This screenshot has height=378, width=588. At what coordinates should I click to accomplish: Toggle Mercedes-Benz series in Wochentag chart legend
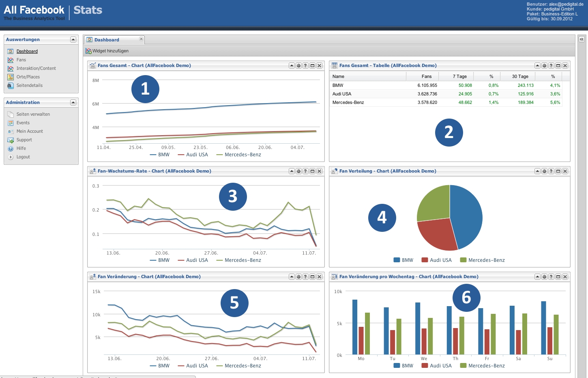[483, 366]
